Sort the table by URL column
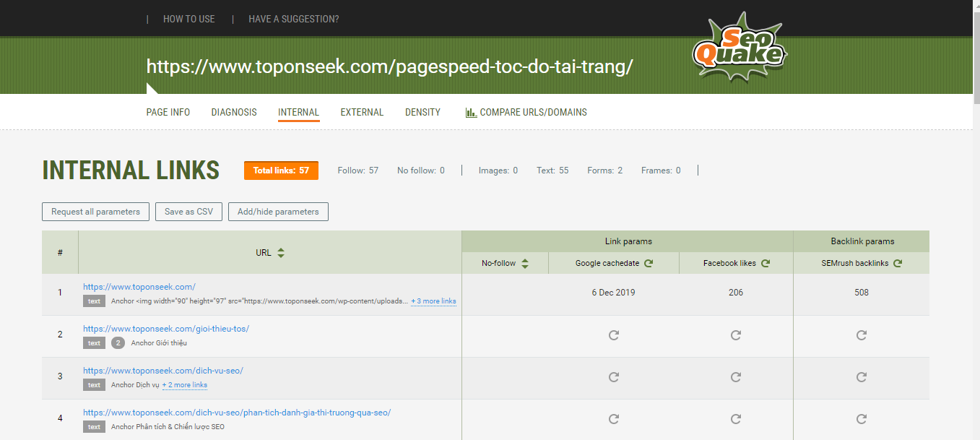Screen dimensions: 980x440 tap(281, 253)
